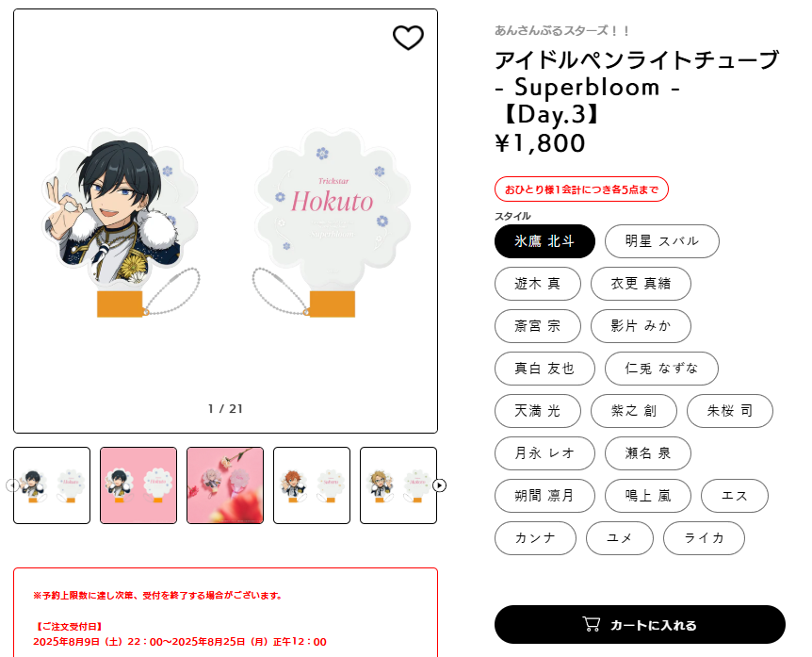Show the orange-haired Subaru thumbnail

312,485
